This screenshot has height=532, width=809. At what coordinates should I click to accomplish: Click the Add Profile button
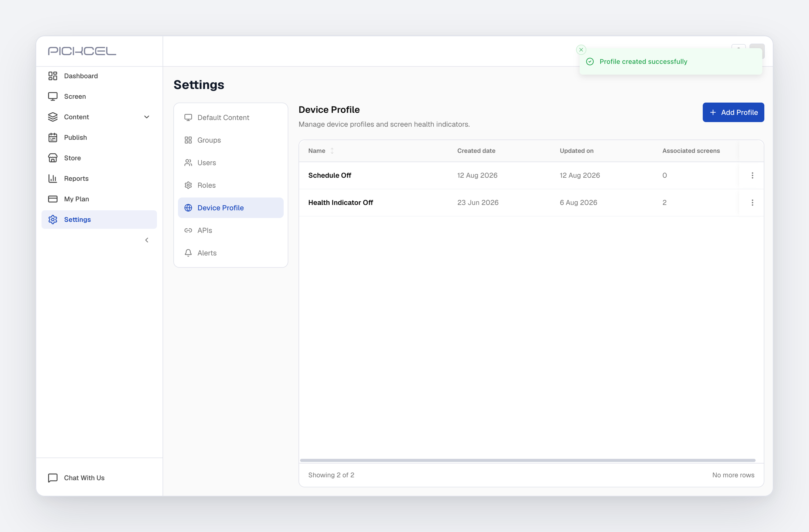click(733, 112)
